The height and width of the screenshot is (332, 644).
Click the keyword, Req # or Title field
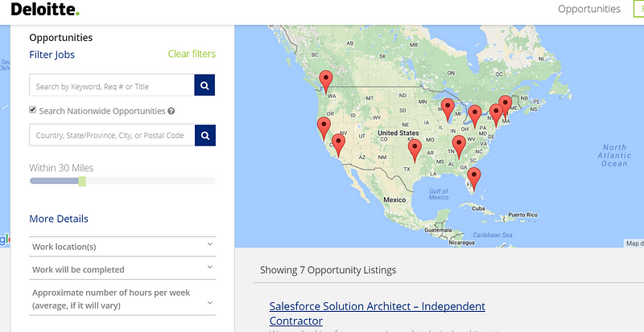(x=112, y=85)
